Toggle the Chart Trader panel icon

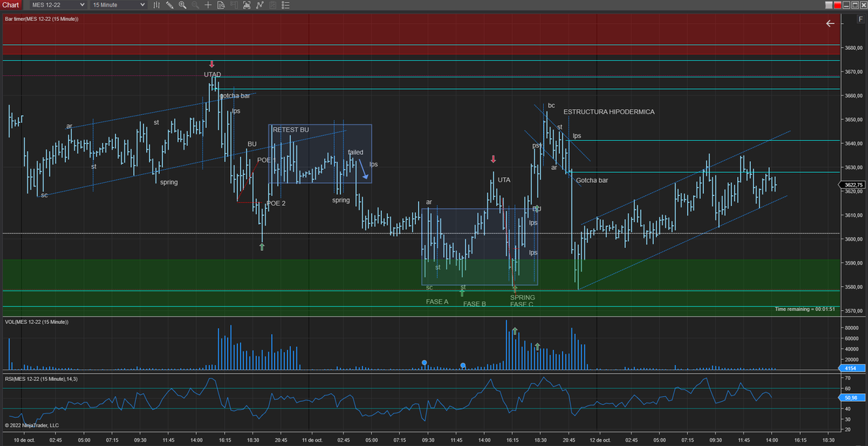234,5
